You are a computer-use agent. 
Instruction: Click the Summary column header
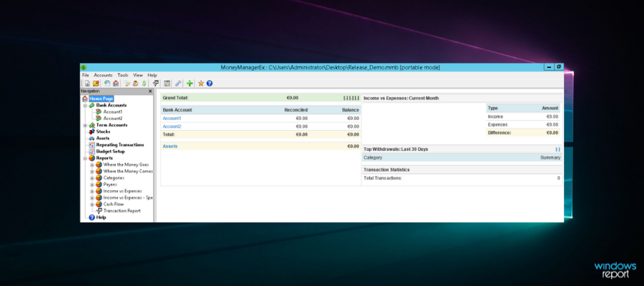550,157
